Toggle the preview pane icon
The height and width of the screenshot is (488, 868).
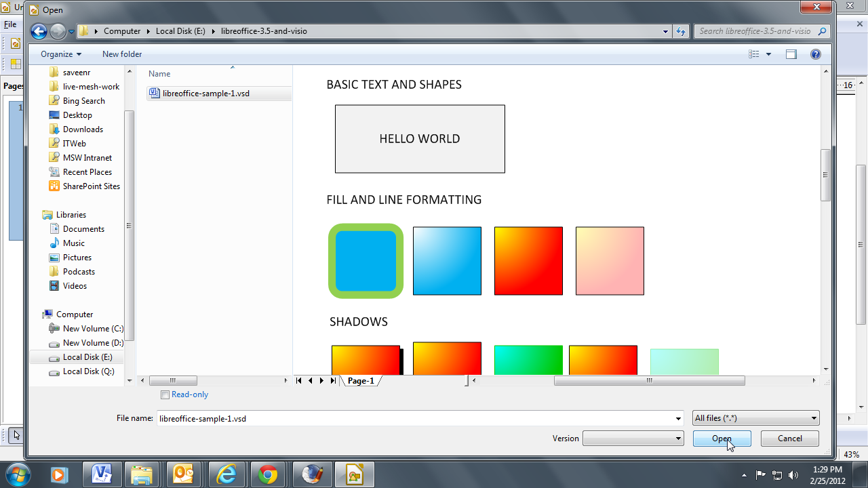pos(791,54)
